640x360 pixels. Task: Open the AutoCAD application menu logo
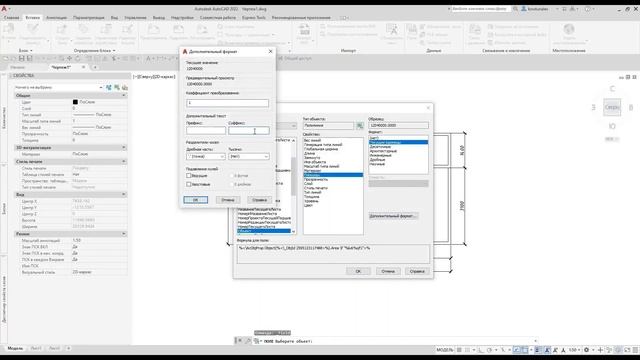(x=4, y=9)
